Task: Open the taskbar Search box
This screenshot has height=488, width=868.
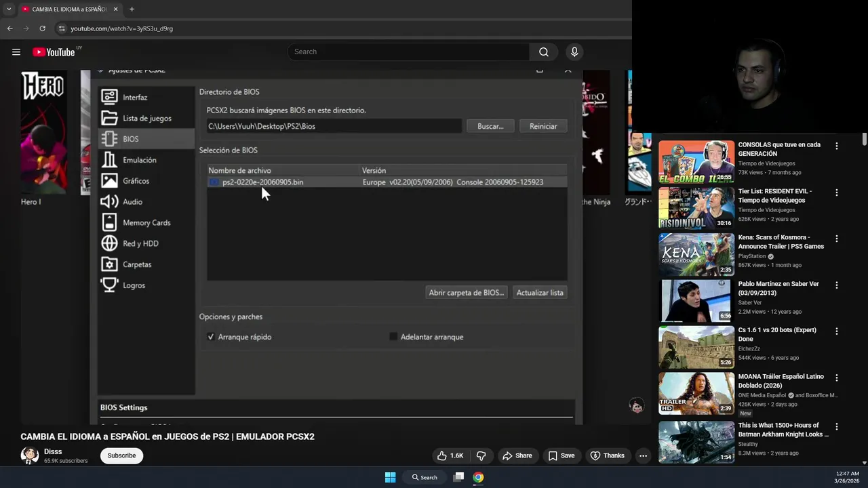Action: tap(425, 477)
